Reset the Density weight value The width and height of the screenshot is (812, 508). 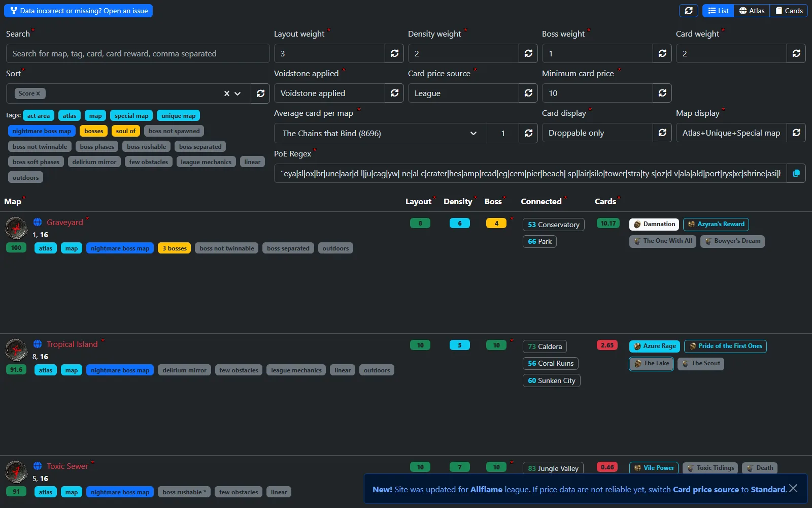pos(528,53)
